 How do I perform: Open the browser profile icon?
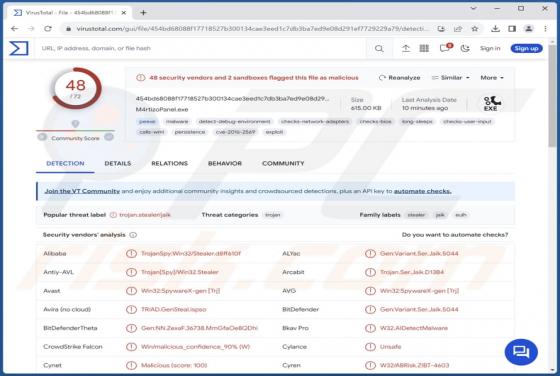click(529, 29)
